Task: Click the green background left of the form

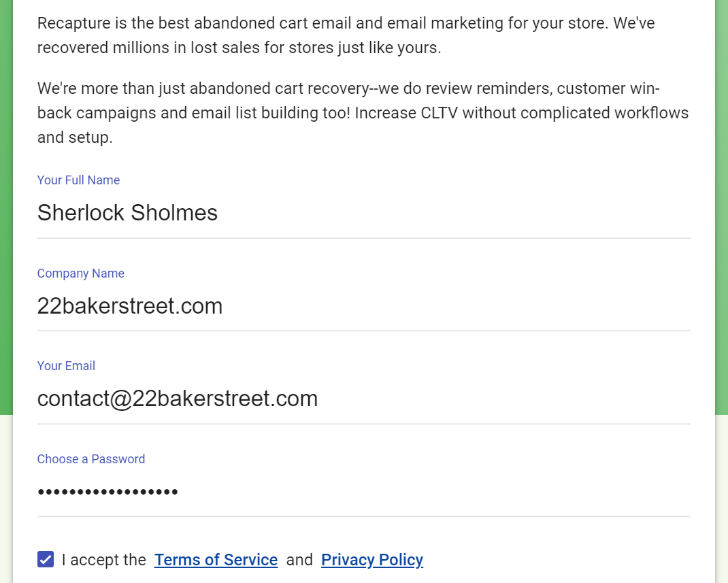Action: (6, 204)
